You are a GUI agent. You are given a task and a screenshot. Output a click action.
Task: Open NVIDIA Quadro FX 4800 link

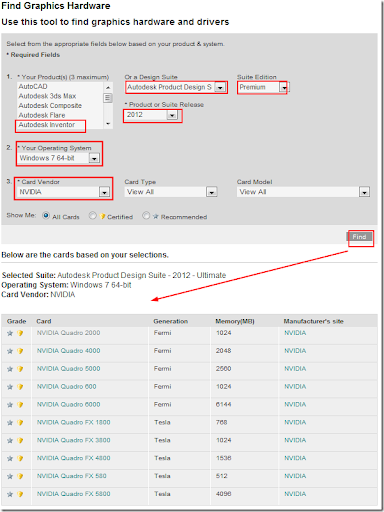pos(73,458)
